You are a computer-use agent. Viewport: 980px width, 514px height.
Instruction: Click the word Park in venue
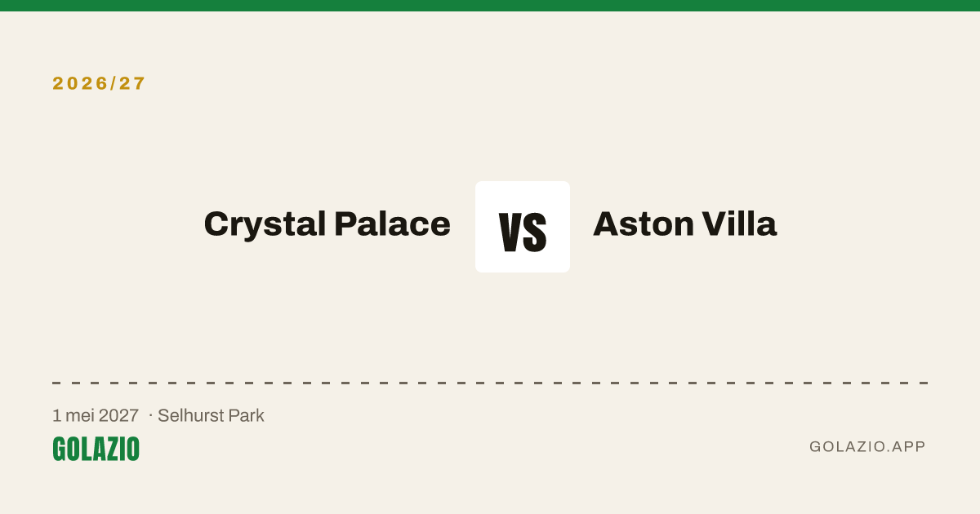(x=246, y=415)
